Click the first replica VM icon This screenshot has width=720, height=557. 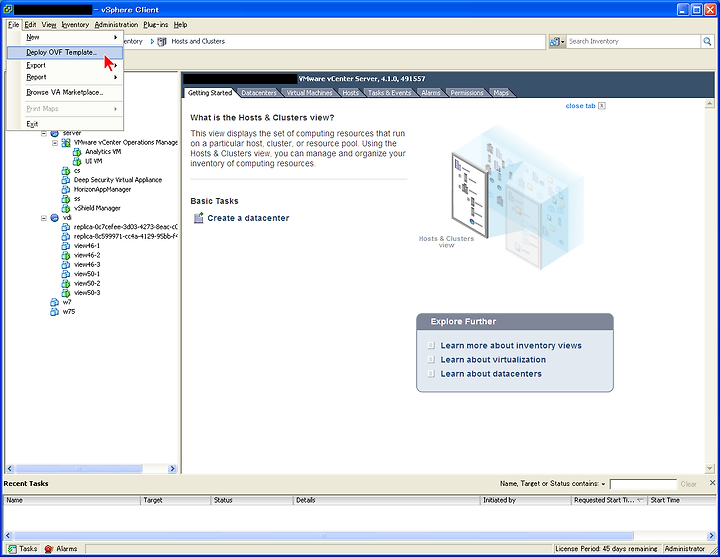click(66, 227)
